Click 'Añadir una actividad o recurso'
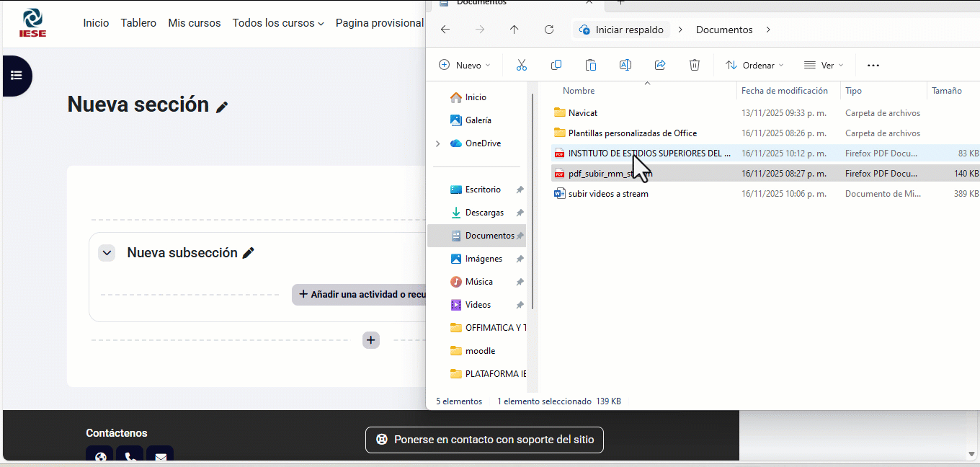Viewport: 980px width, 467px height. click(x=360, y=295)
